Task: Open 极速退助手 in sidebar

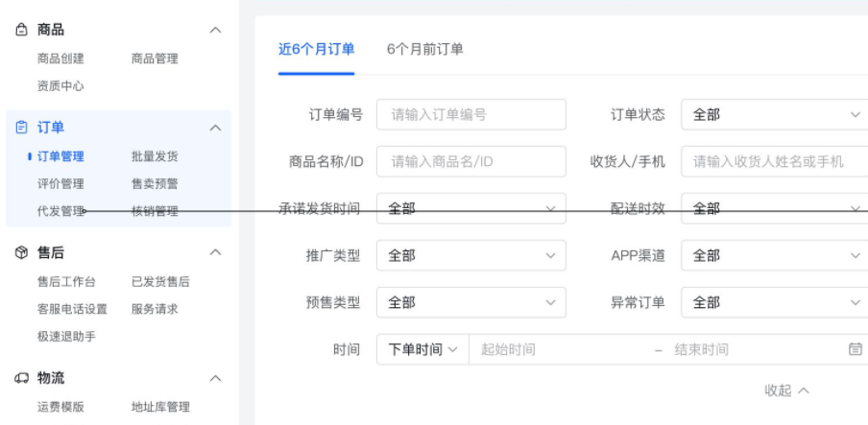Action: (66, 336)
